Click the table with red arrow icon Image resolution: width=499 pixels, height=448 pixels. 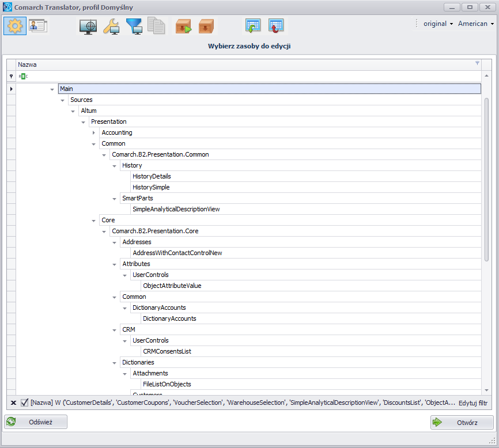click(276, 25)
